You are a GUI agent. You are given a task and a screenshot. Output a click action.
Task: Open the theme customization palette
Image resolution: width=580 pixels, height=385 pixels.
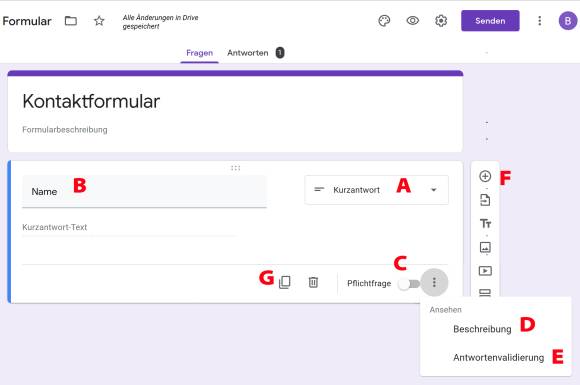pyautogui.click(x=384, y=21)
